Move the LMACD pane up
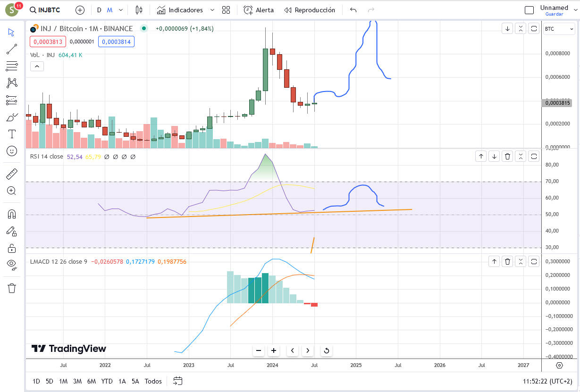This screenshot has width=580, height=392. pos(494,261)
